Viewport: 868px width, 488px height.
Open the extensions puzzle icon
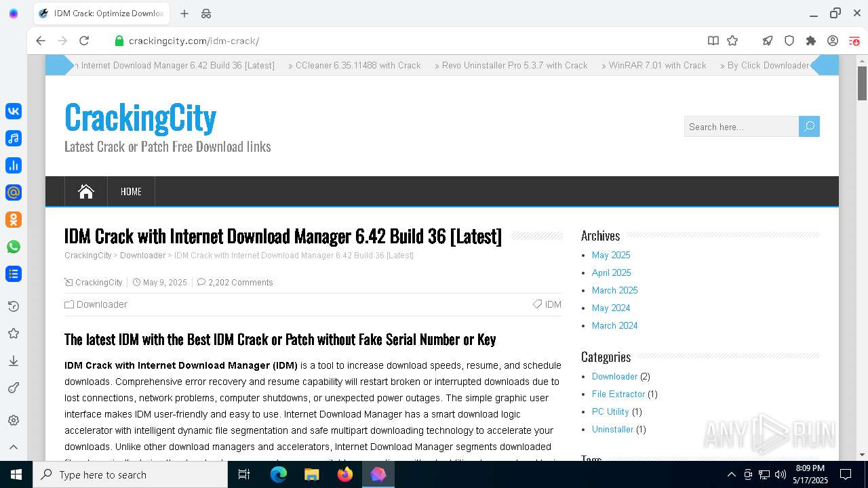[x=811, y=41]
